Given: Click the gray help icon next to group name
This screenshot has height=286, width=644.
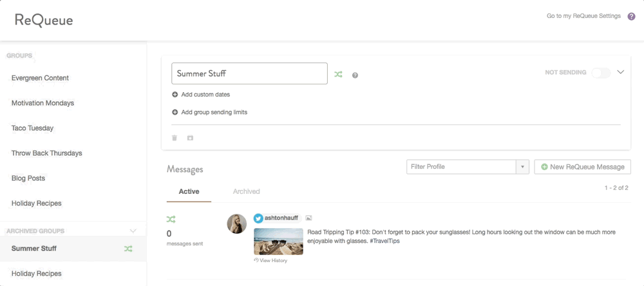Looking at the screenshot, I should tap(355, 75).
